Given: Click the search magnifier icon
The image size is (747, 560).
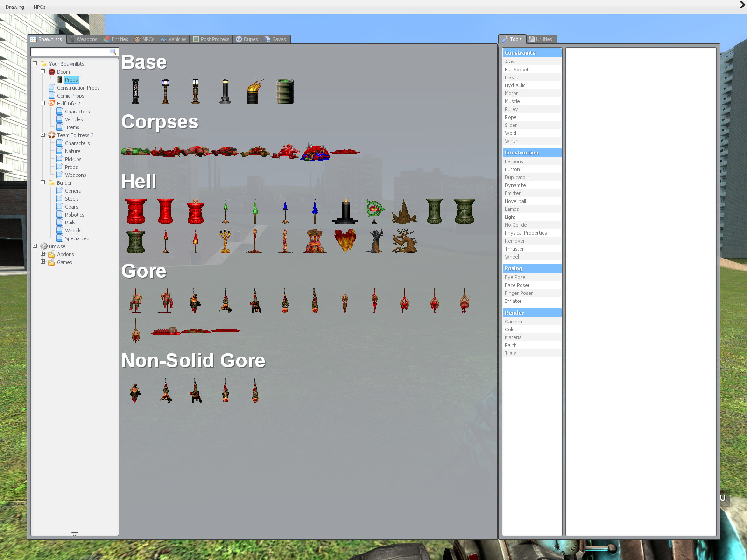Looking at the screenshot, I should [113, 51].
